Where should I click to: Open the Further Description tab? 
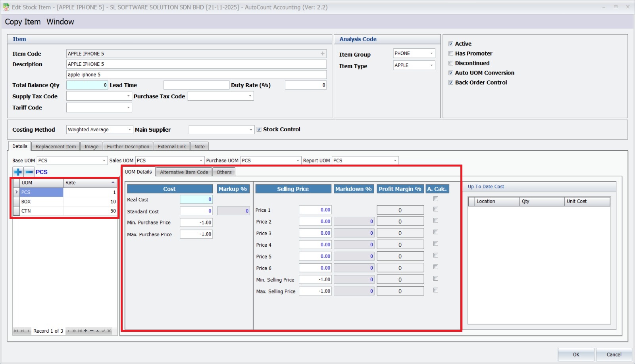tap(128, 147)
